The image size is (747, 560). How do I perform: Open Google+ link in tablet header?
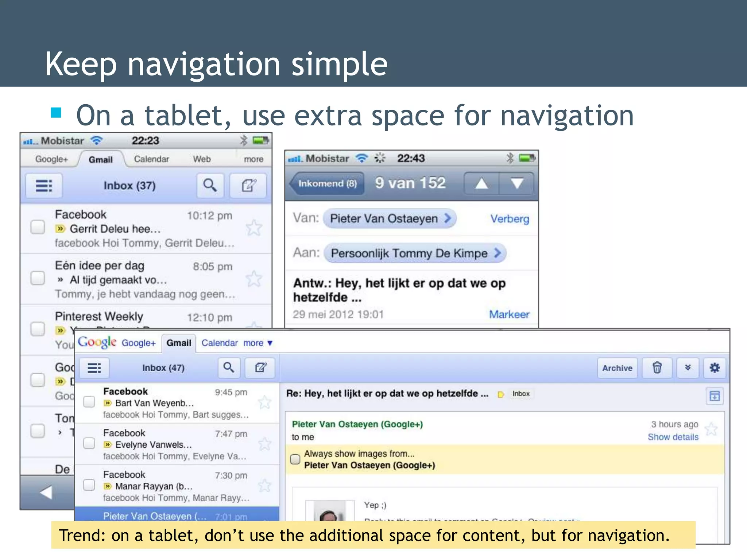click(139, 343)
